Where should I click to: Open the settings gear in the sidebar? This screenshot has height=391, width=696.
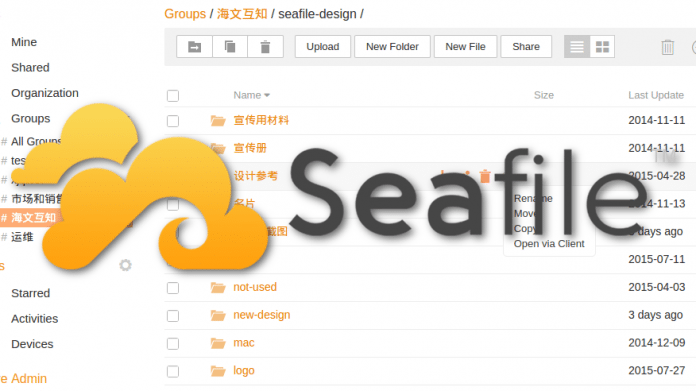click(126, 265)
